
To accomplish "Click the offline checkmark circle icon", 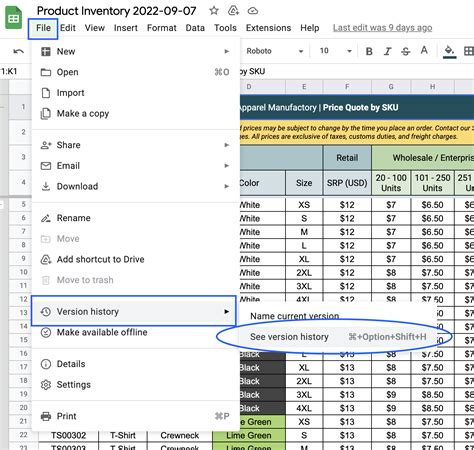I will point(46,332).
